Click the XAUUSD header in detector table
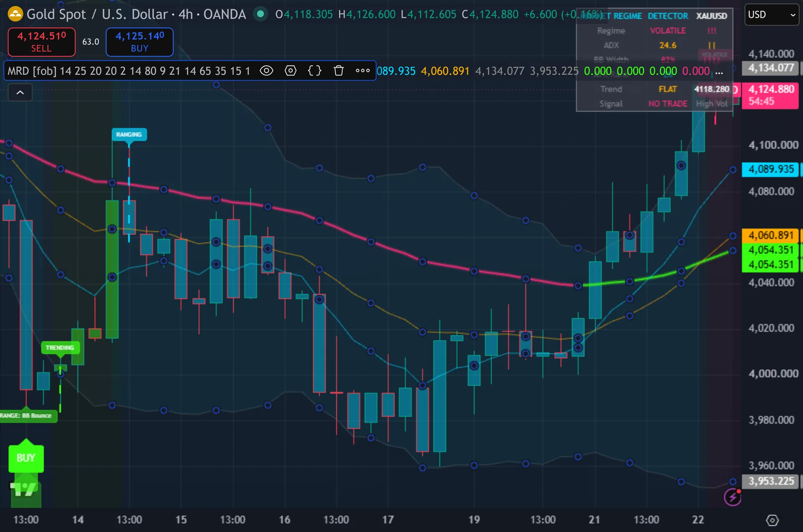The image size is (803, 532). point(711,16)
